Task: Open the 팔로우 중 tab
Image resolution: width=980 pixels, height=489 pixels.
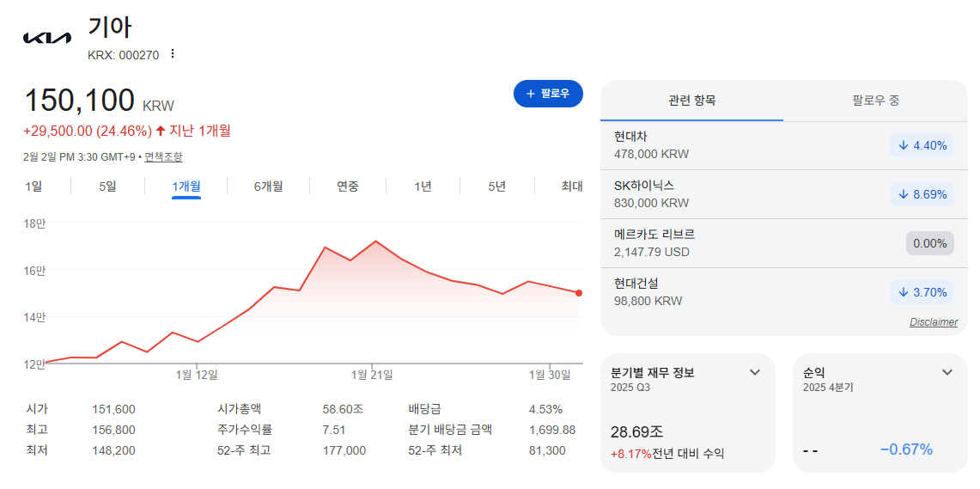Action: pyautogui.click(x=875, y=101)
